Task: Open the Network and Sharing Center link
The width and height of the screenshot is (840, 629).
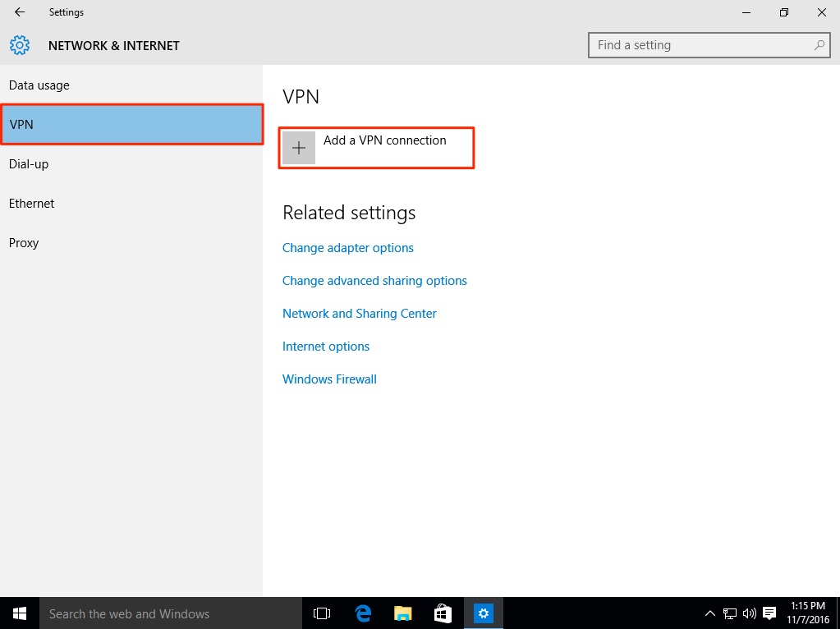Action: [x=360, y=314]
